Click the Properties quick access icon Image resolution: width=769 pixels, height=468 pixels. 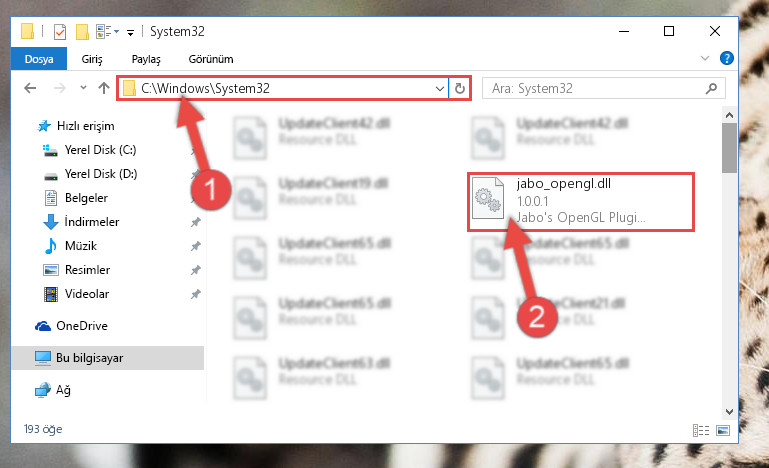tap(60, 32)
